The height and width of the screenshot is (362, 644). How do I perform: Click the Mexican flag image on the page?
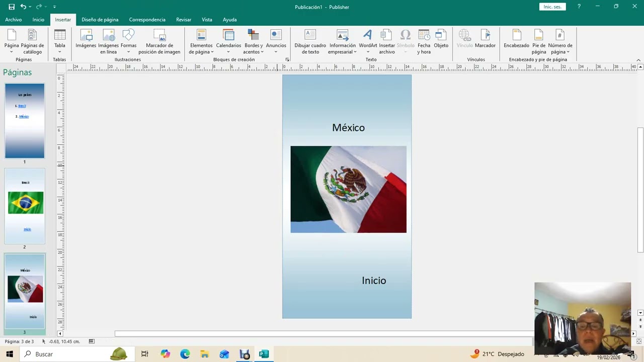coord(348,190)
